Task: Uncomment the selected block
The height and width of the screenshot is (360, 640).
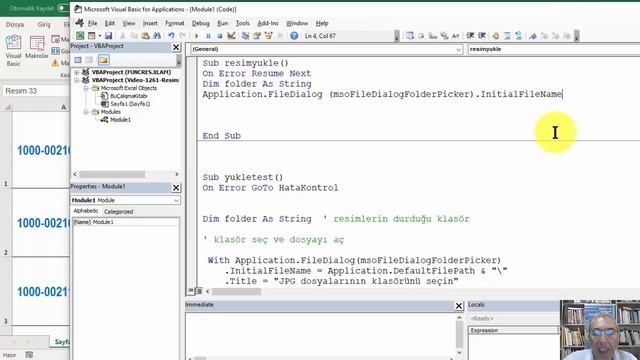Action: (518, 36)
